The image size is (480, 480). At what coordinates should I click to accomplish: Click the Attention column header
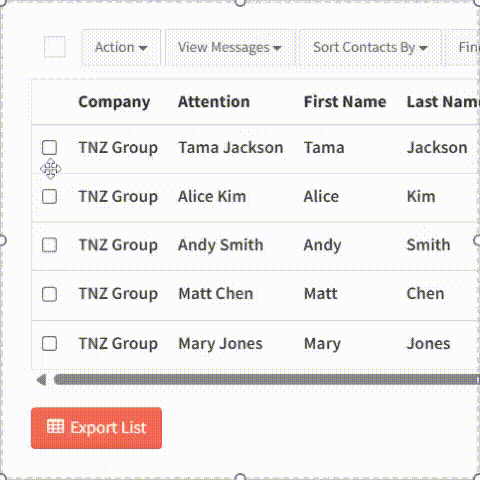[214, 102]
